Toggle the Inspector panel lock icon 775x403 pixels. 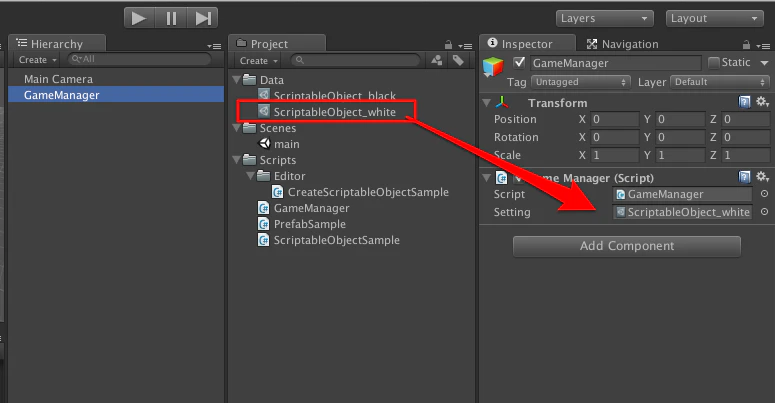pyautogui.click(x=746, y=45)
